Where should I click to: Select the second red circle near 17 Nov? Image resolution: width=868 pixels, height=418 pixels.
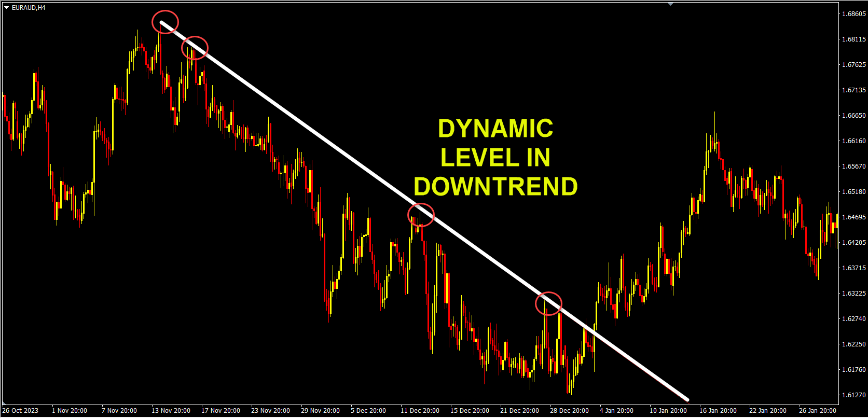pos(195,48)
